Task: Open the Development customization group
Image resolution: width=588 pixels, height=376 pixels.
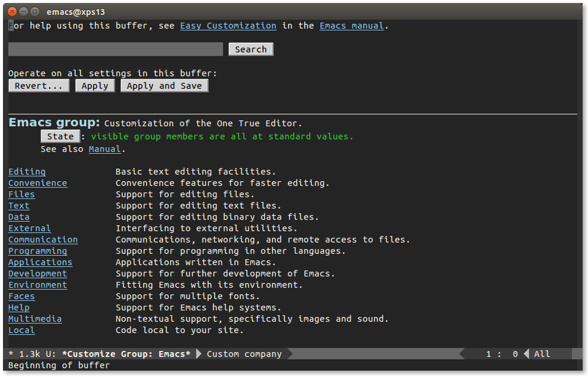Action: pos(38,274)
